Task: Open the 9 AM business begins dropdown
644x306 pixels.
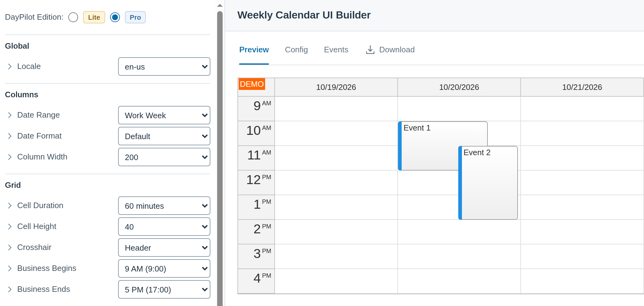Action: (x=164, y=268)
